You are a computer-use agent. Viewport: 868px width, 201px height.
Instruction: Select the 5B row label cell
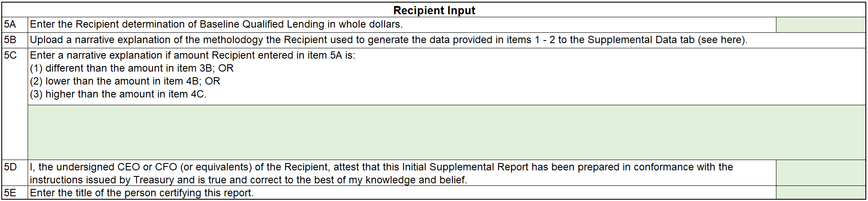click(x=15, y=40)
